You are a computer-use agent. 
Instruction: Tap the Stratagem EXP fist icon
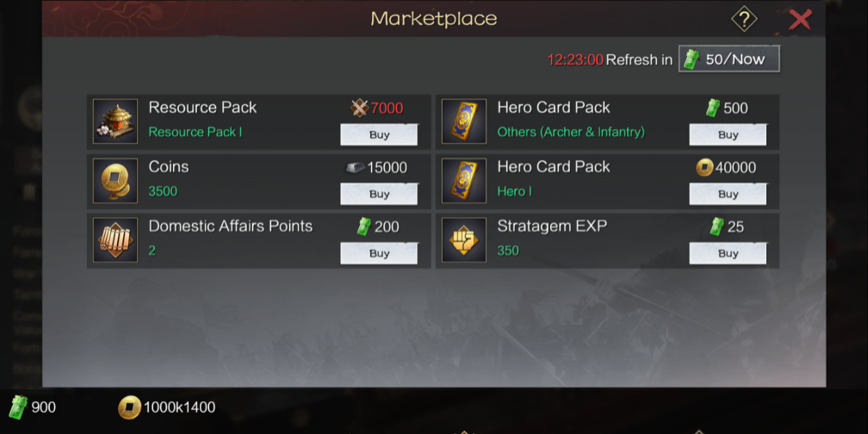coord(464,239)
